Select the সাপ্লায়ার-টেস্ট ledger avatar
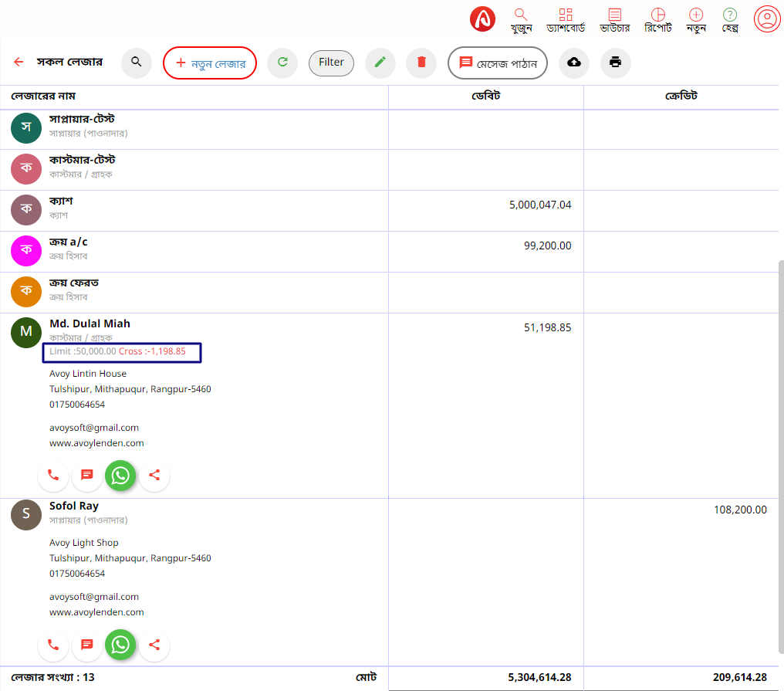Image resolution: width=784 pixels, height=691 pixels. pos(26,128)
